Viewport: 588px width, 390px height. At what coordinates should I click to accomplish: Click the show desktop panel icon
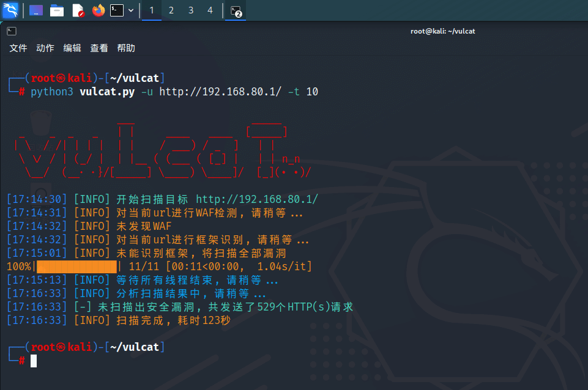tap(36, 10)
